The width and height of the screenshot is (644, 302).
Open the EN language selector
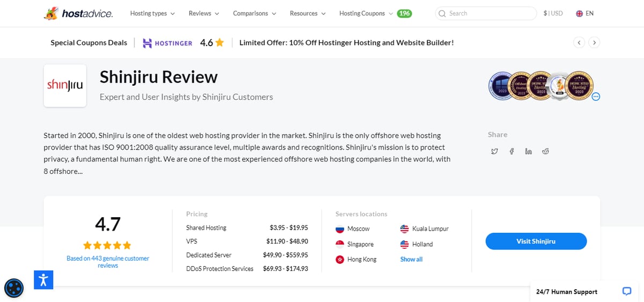585,13
